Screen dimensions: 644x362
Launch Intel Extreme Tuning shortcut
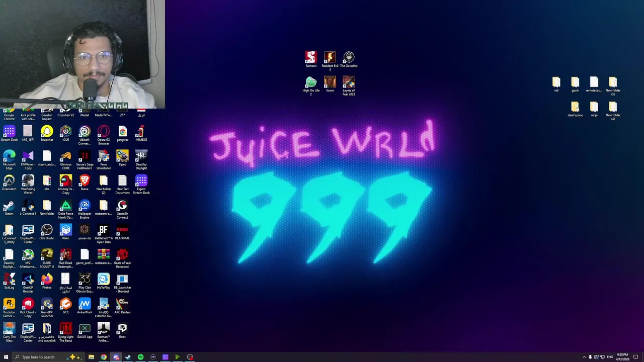104,308
